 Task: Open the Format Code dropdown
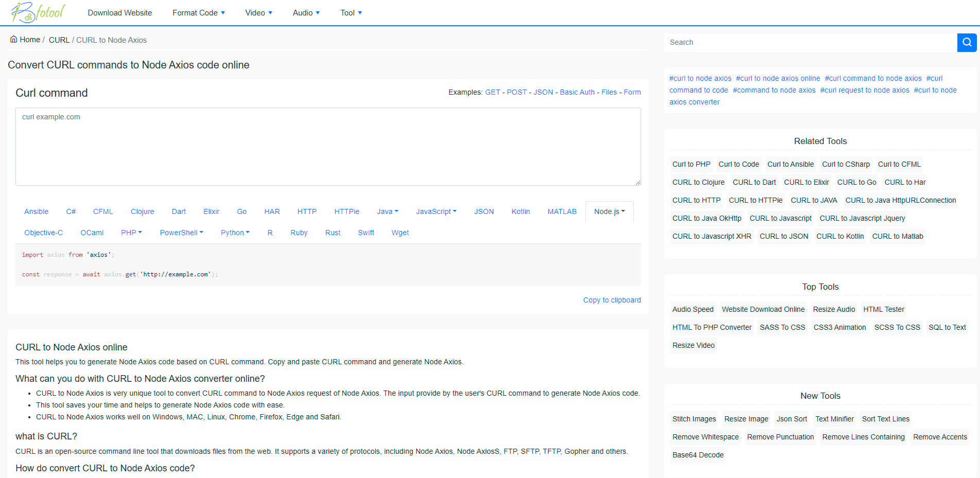pos(199,12)
